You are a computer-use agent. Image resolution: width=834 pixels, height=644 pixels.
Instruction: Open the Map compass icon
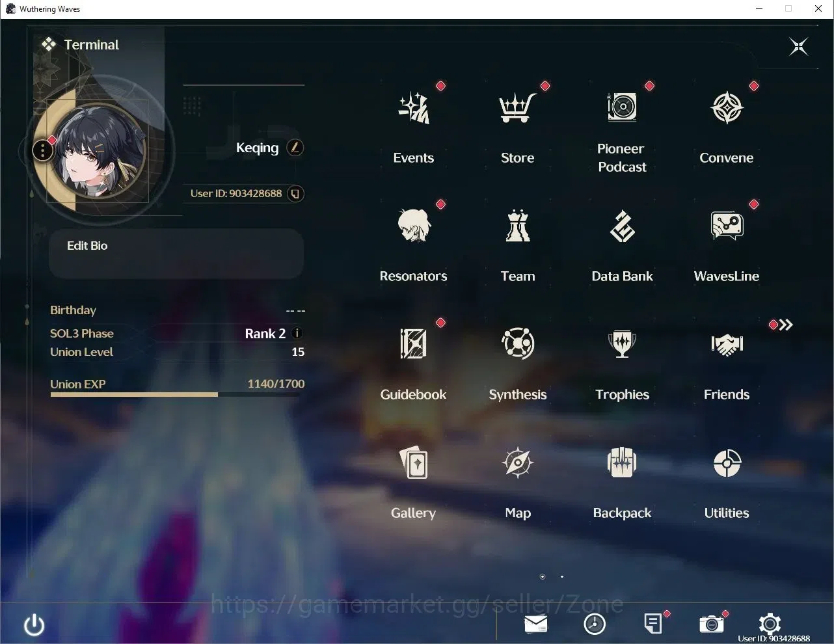(x=518, y=463)
